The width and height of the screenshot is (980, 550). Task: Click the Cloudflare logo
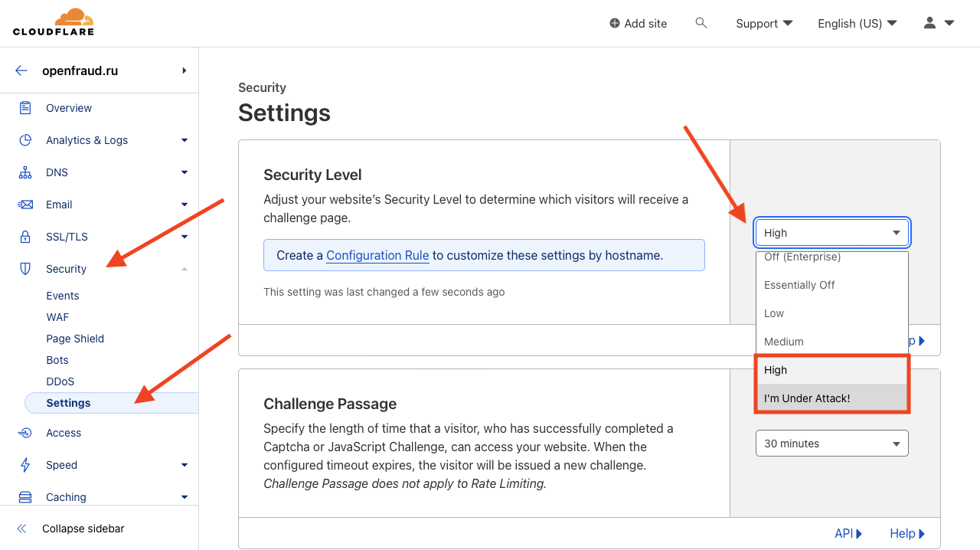54,21
